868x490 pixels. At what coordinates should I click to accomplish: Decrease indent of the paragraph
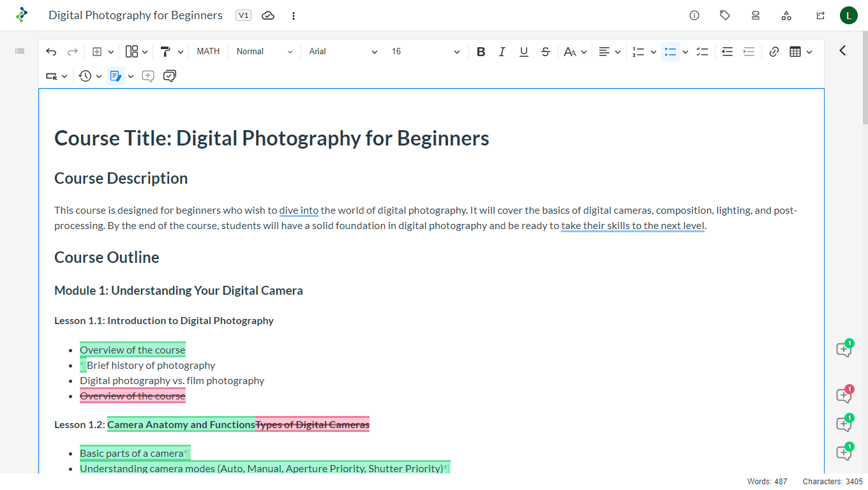tap(727, 52)
